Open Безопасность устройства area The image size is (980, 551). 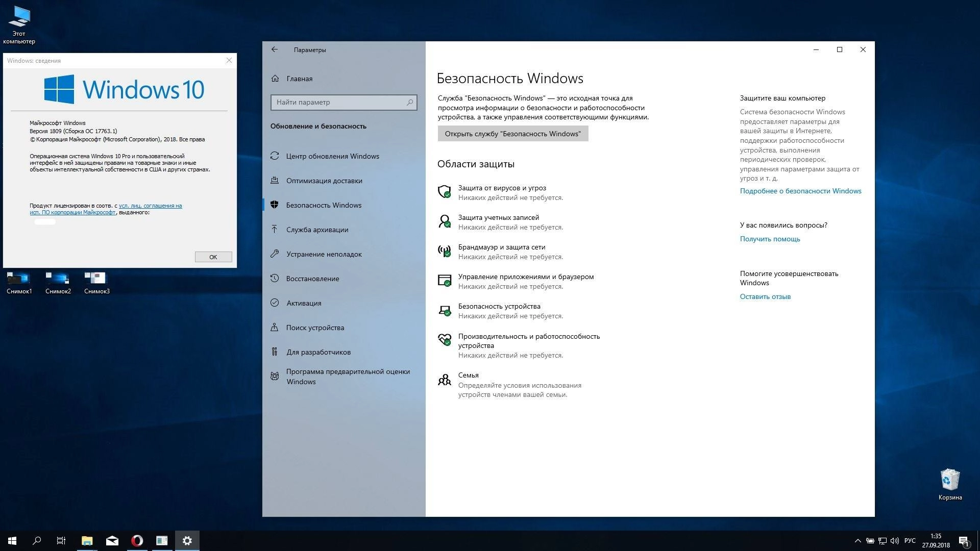pyautogui.click(x=499, y=306)
